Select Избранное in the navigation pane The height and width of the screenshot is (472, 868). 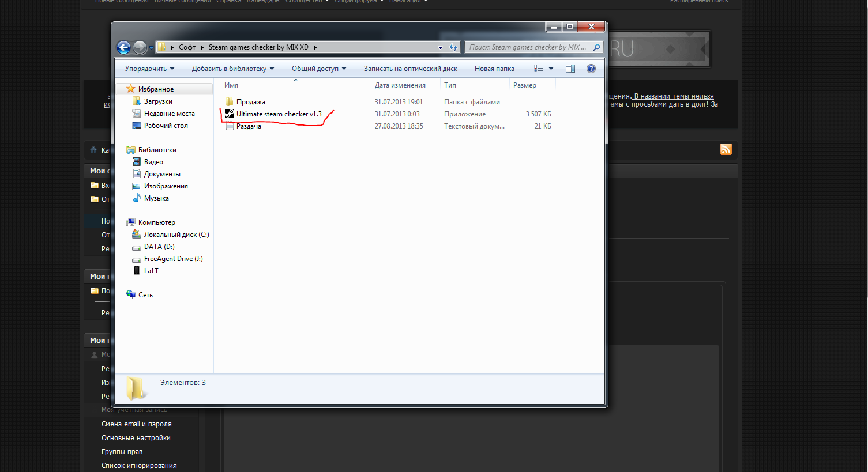click(156, 89)
